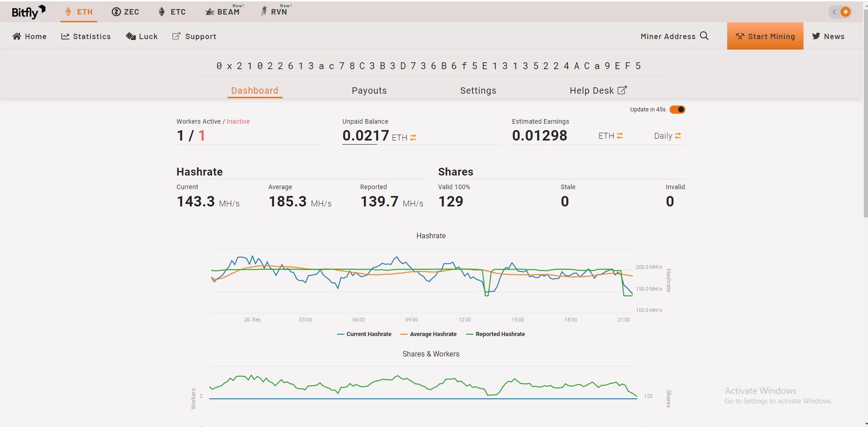Click the pickaxe icon on Start Mining
This screenshot has height=427, width=868.
(x=740, y=36)
